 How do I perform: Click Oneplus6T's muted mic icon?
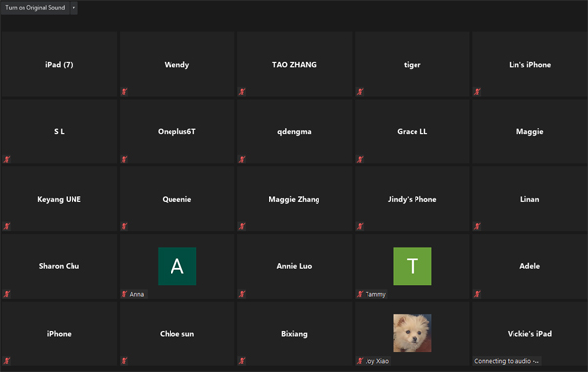(124, 160)
